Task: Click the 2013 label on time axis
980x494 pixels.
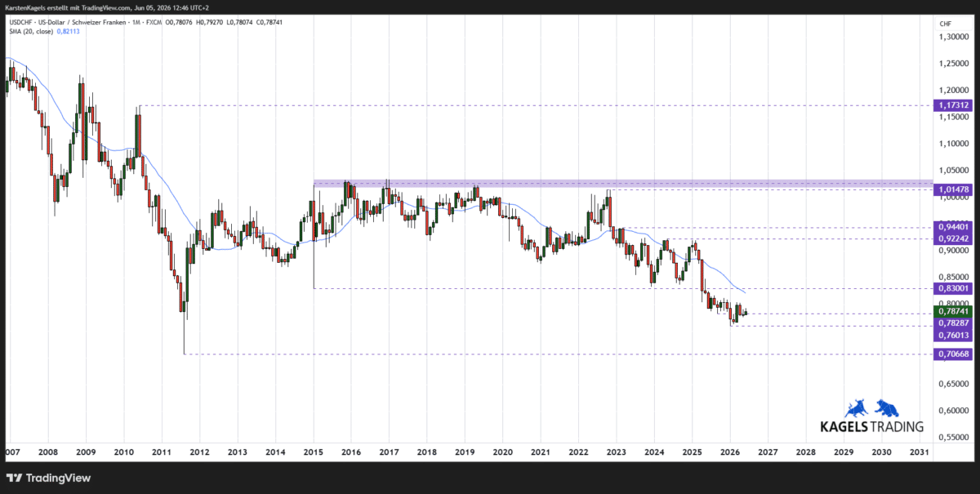Action: 238,452
